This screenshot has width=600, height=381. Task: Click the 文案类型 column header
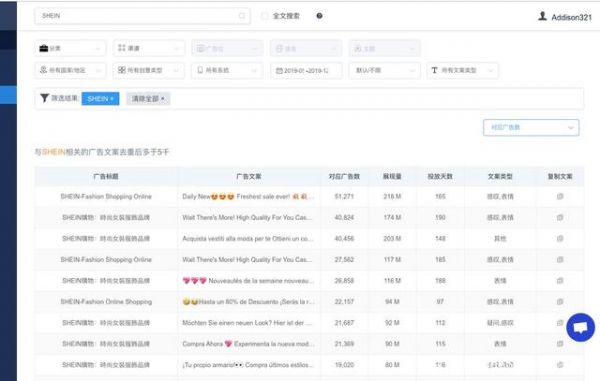pyautogui.click(x=500, y=176)
